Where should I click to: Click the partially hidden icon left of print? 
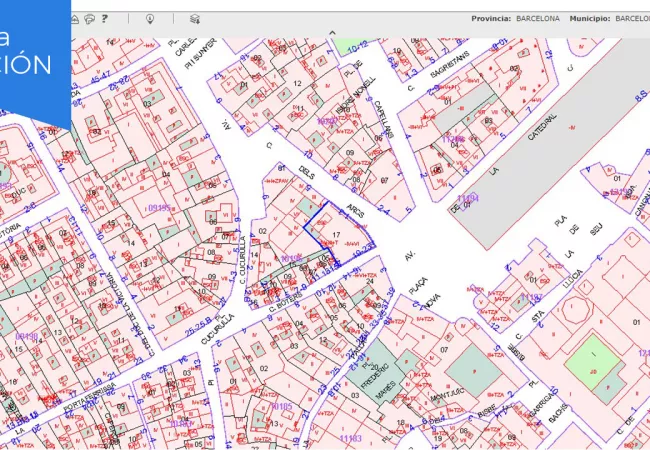pos(75,19)
